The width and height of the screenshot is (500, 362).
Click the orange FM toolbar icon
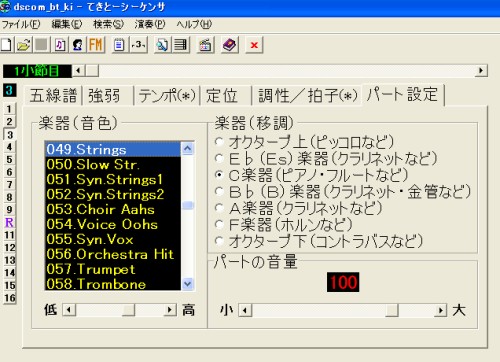96,45
